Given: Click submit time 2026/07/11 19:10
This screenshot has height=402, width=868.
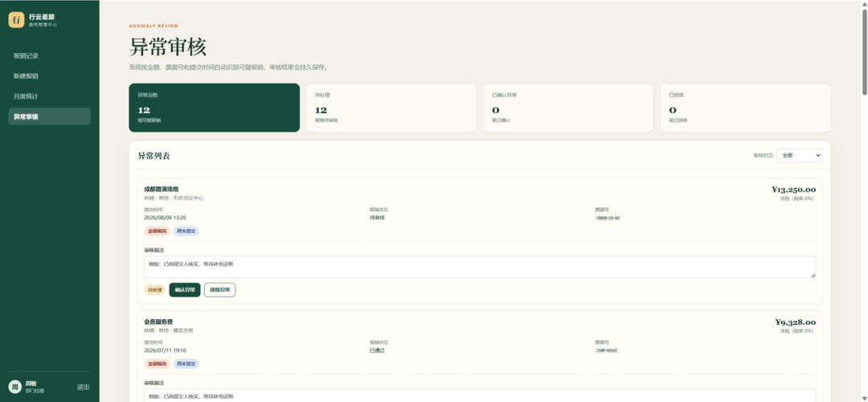Looking at the screenshot, I should coord(165,351).
